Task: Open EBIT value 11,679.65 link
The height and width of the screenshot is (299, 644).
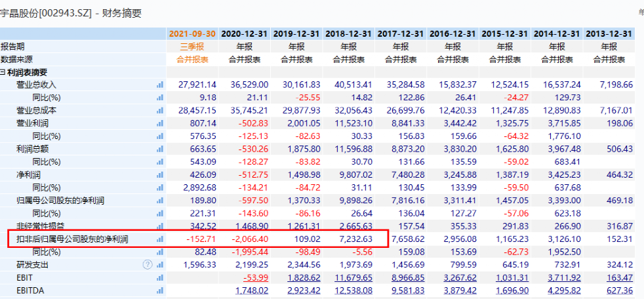Action: click(x=352, y=278)
